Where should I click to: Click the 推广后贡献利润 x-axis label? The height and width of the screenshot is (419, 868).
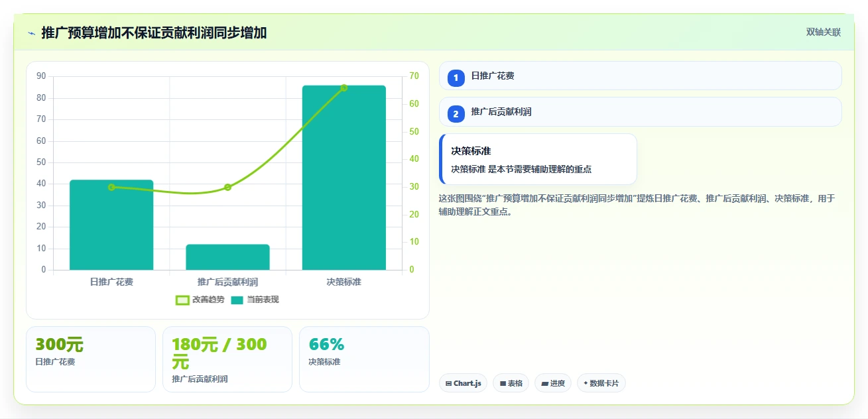point(227,282)
